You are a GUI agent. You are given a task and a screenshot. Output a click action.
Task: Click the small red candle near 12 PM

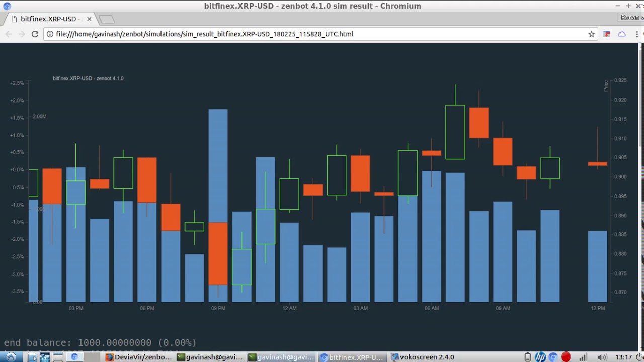pyautogui.click(x=598, y=163)
